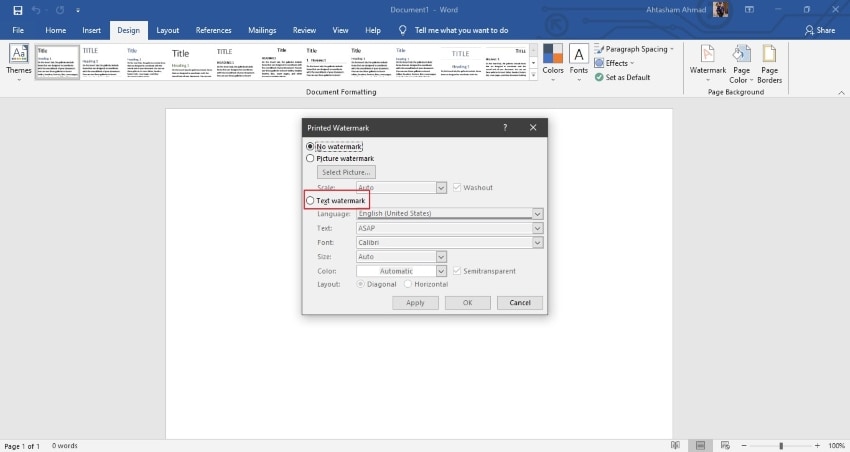Open the Page Borders button
The width and height of the screenshot is (850, 452).
[769, 64]
